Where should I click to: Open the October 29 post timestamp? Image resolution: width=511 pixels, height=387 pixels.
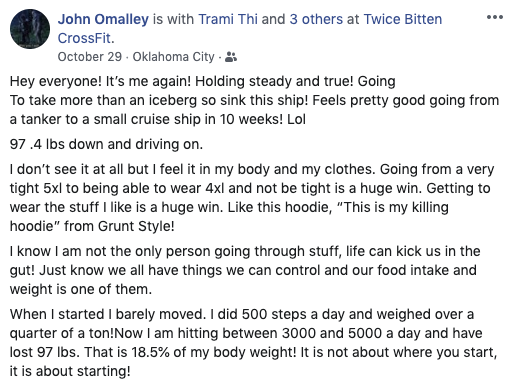(90, 57)
